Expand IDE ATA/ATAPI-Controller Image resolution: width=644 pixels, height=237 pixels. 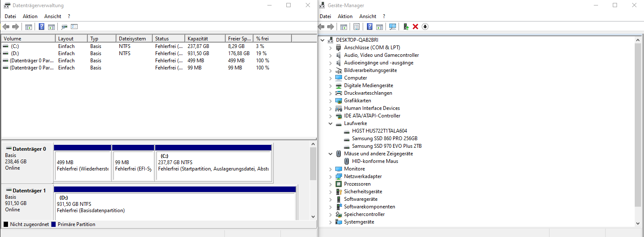(331, 116)
